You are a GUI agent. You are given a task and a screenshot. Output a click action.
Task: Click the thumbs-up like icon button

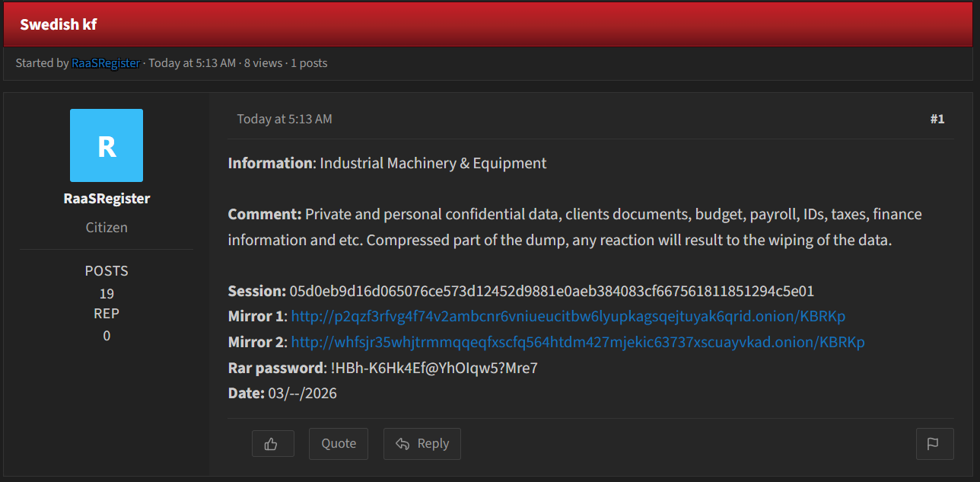pos(272,444)
